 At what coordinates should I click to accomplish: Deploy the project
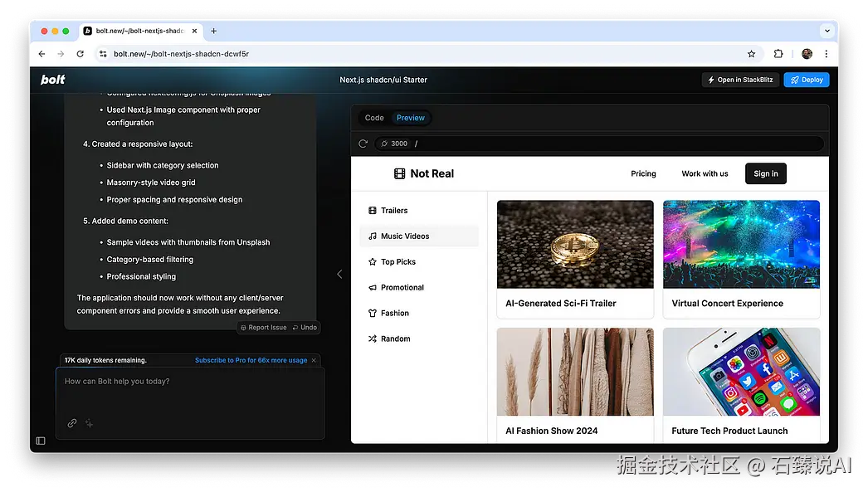[x=807, y=80]
